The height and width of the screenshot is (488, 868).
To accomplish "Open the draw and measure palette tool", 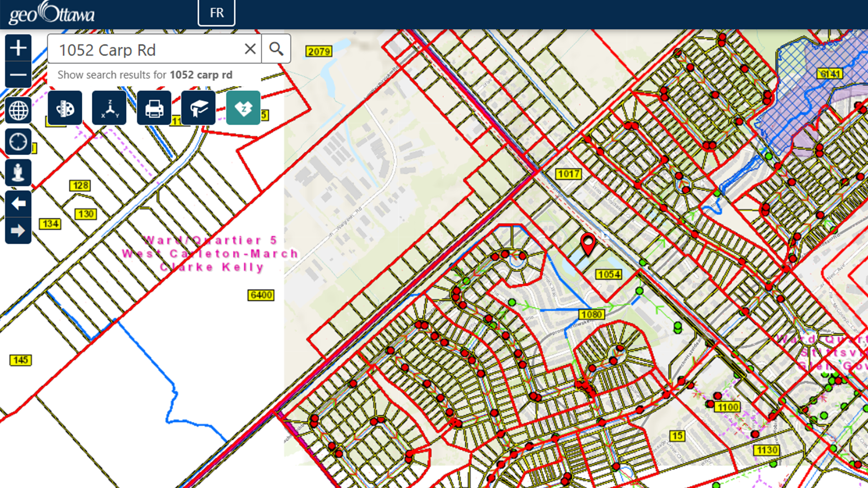I will point(65,108).
